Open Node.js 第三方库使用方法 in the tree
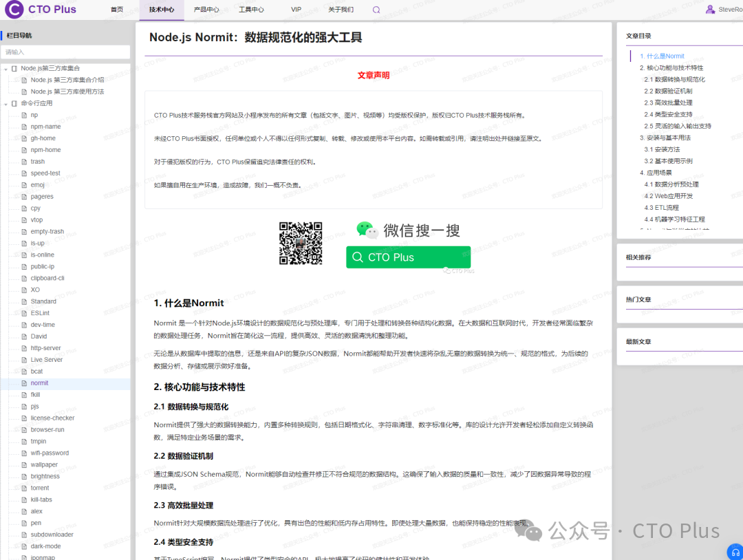This screenshot has width=743, height=560. tap(67, 91)
